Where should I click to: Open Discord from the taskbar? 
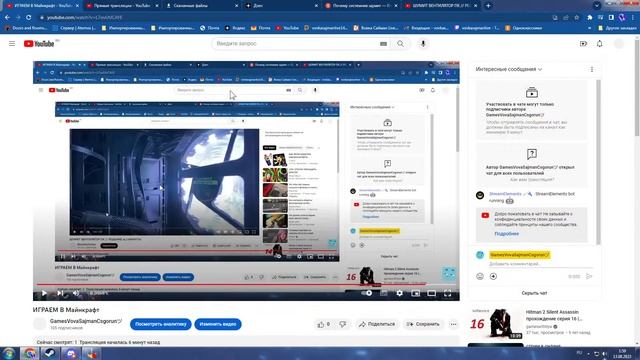[71, 353]
